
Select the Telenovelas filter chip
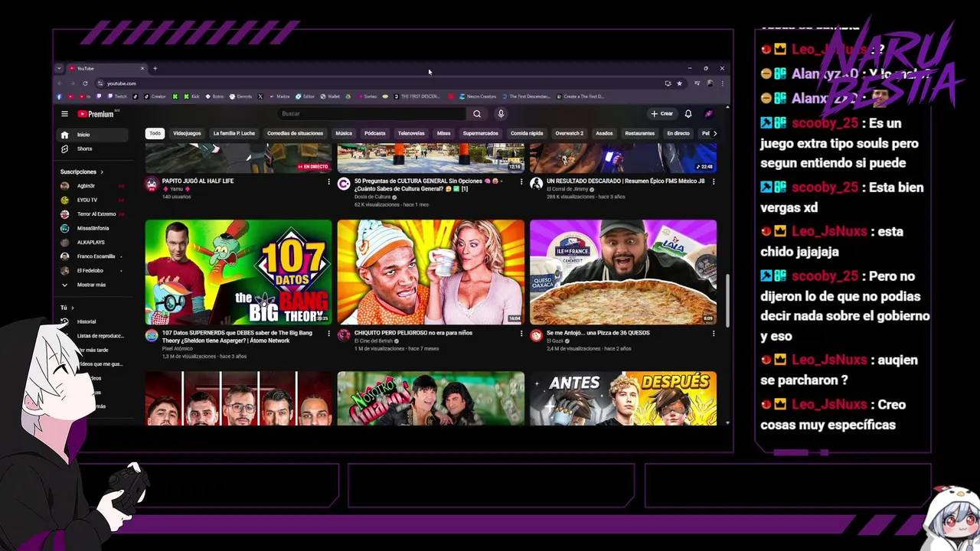[x=411, y=133]
